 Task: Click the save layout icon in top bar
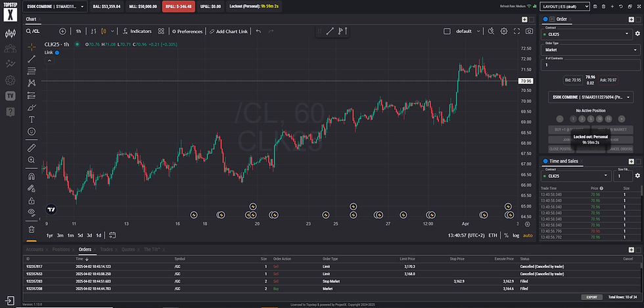[595, 6]
